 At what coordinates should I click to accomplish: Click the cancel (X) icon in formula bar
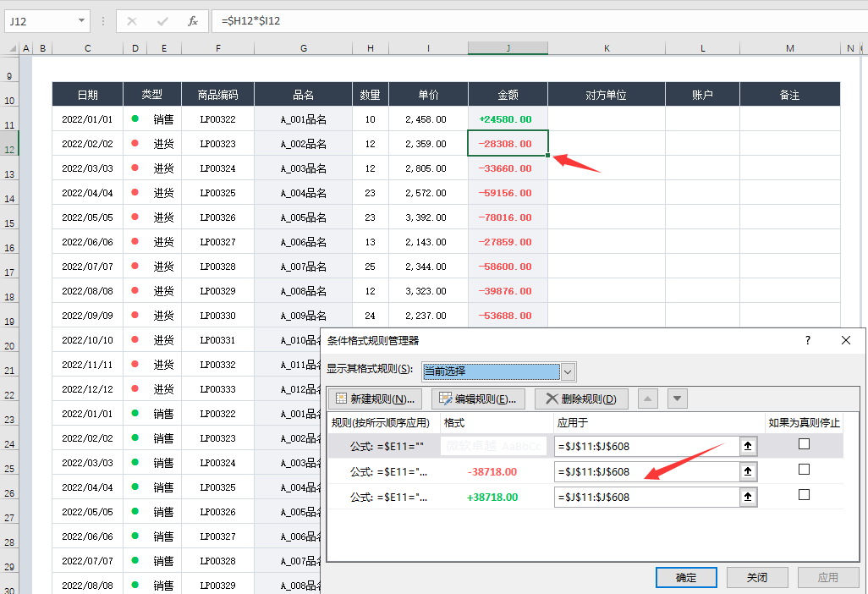(x=132, y=21)
